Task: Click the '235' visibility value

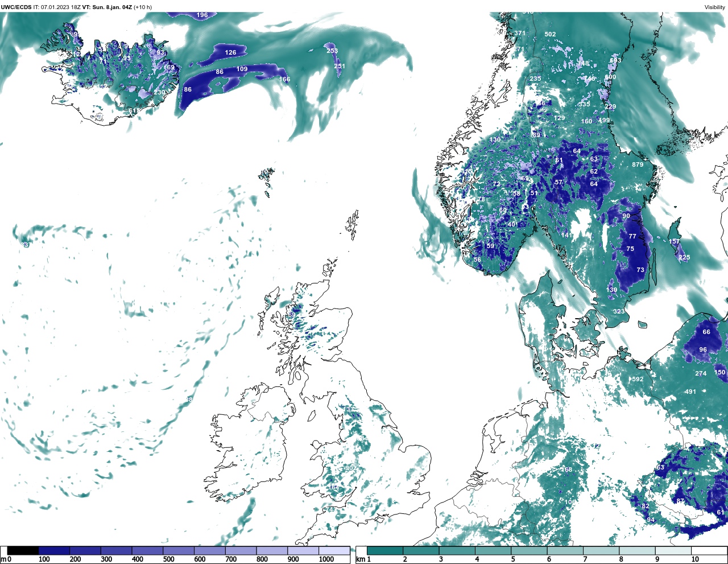Action: [x=535, y=79]
